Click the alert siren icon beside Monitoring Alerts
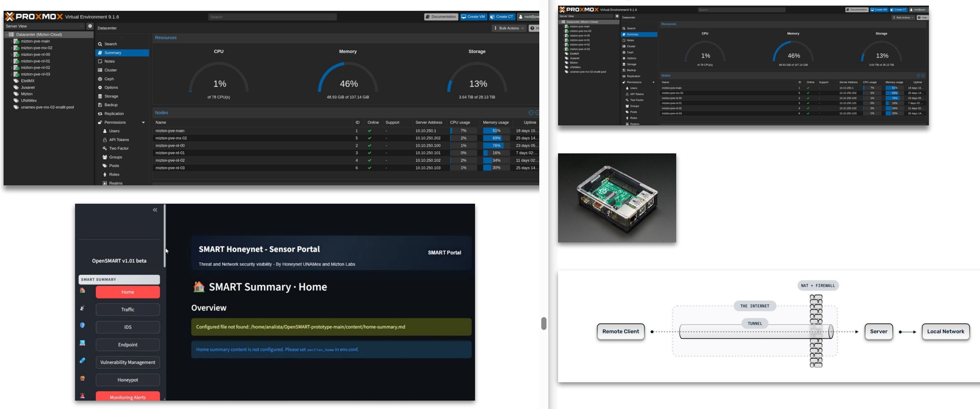Image resolution: width=980 pixels, height=409 pixels. [x=83, y=396]
